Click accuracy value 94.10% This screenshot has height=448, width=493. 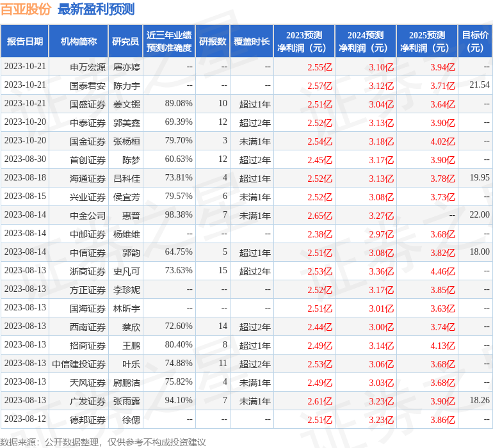click(x=179, y=400)
